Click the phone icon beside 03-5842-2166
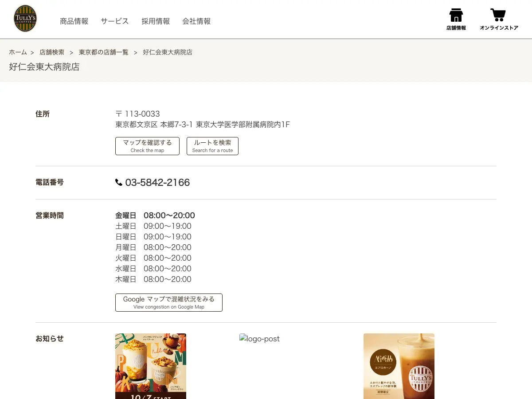Image resolution: width=532 pixels, height=399 pixels. (x=119, y=182)
